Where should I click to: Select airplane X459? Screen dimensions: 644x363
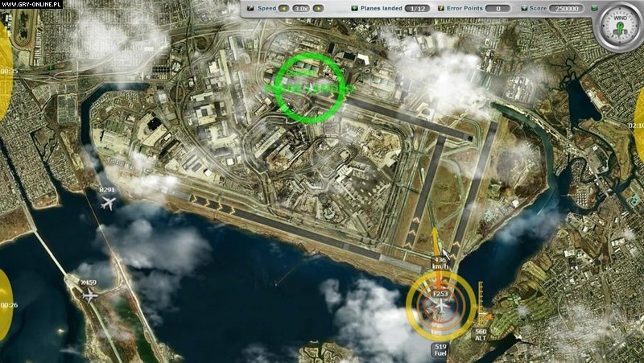(x=90, y=295)
